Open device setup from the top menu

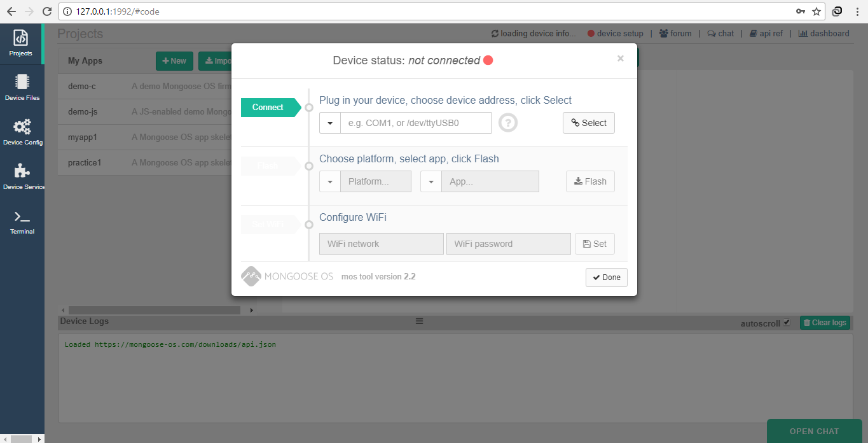(x=616, y=33)
